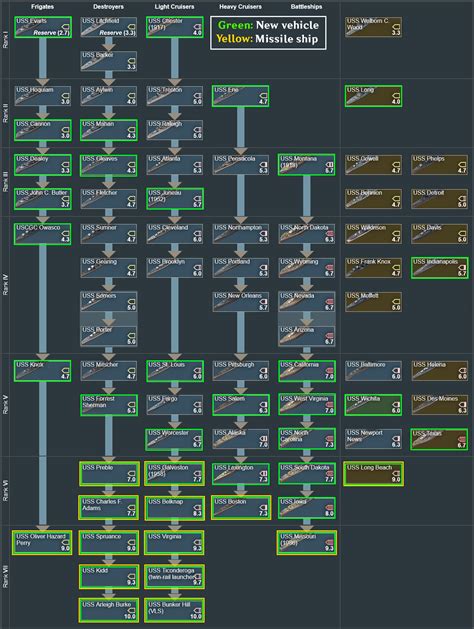Select the USS Forrest Sherman card
Image resolution: width=474 pixels, height=629 pixels.
coord(109,405)
